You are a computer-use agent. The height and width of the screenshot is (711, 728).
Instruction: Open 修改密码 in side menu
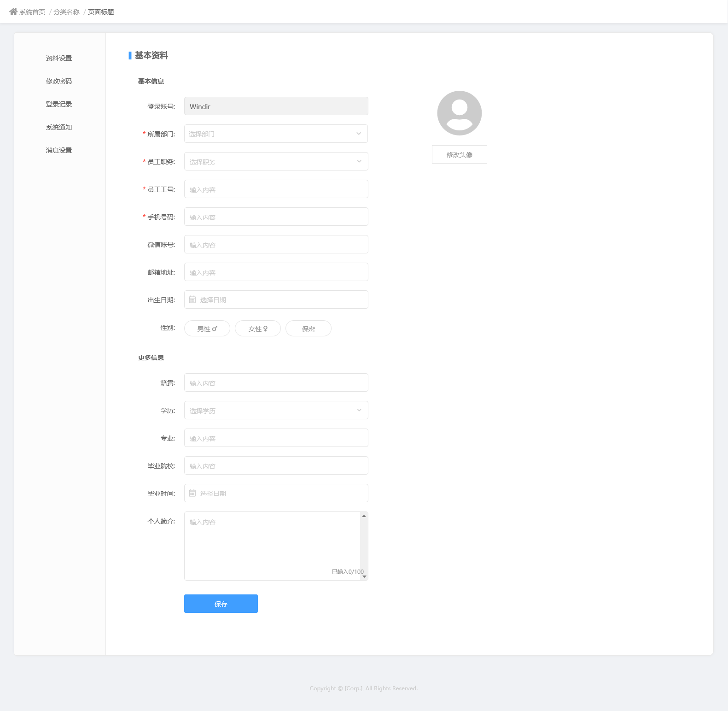point(59,81)
